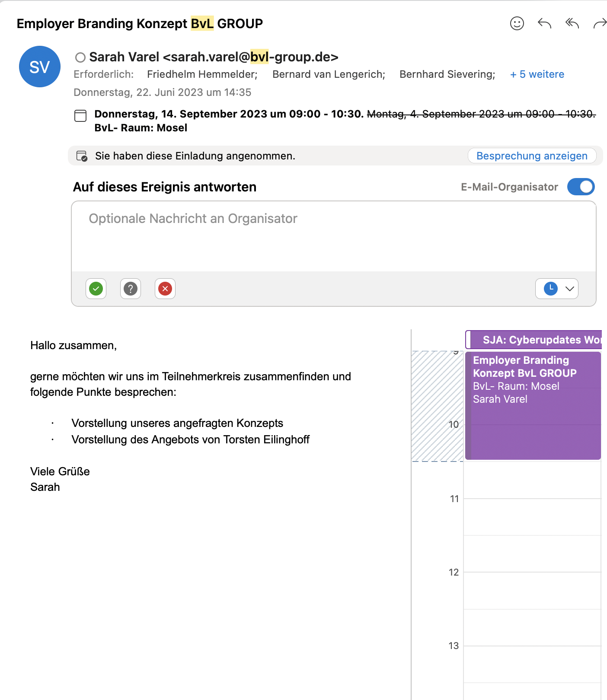
Task: Mark tentative with question mark button
Action: click(x=131, y=289)
